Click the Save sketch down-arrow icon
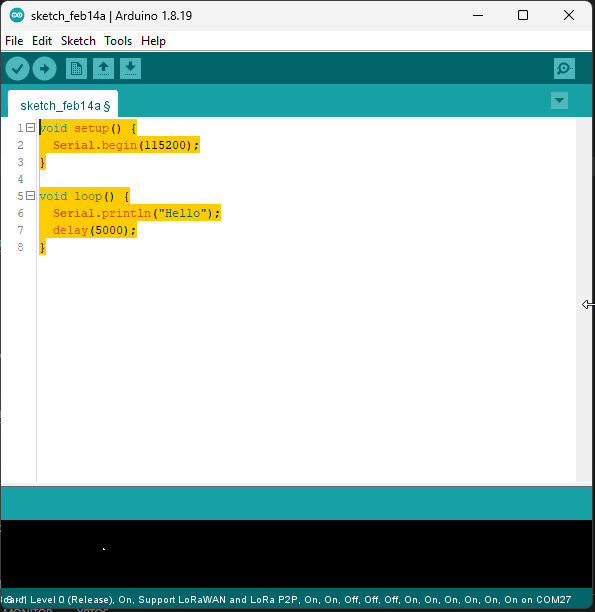The image size is (595, 612). point(130,69)
